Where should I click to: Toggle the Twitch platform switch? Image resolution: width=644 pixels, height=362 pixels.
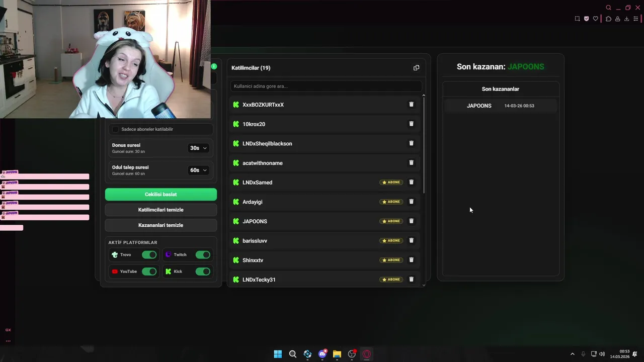pyautogui.click(x=203, y=255)
